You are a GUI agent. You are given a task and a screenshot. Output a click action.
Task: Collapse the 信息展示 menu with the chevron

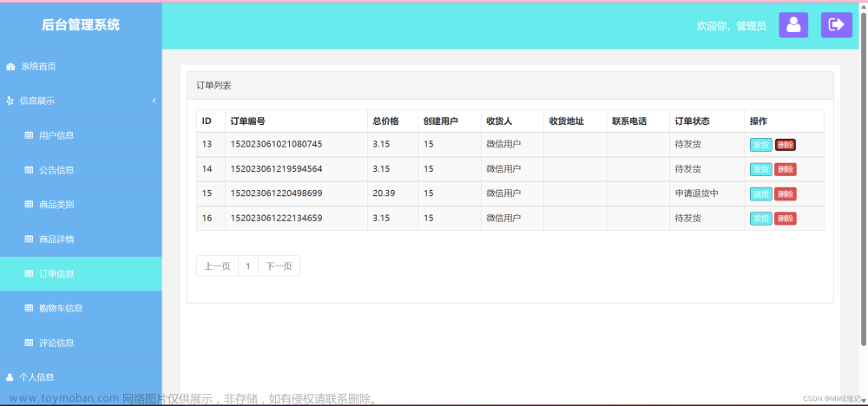coord(154,101)
